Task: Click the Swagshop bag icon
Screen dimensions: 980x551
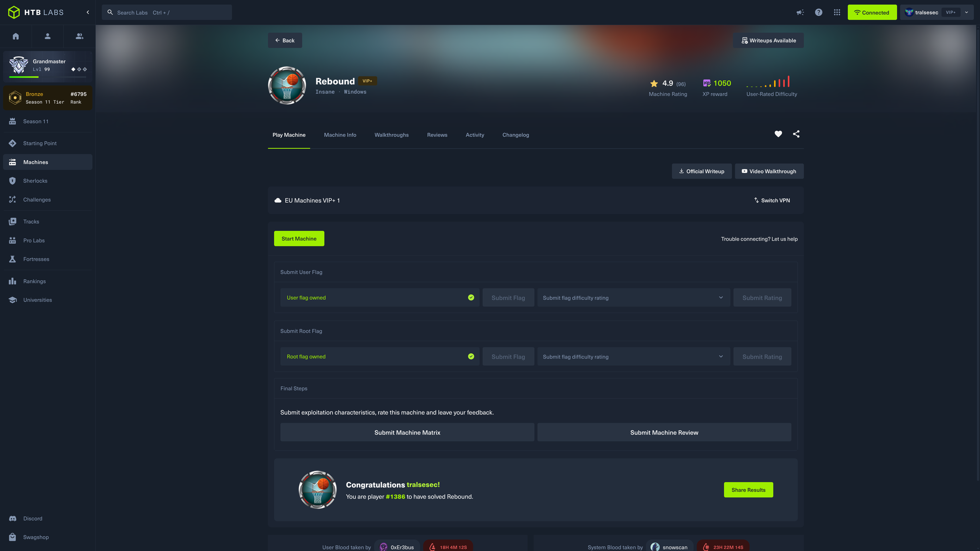Action: (13, 537)
